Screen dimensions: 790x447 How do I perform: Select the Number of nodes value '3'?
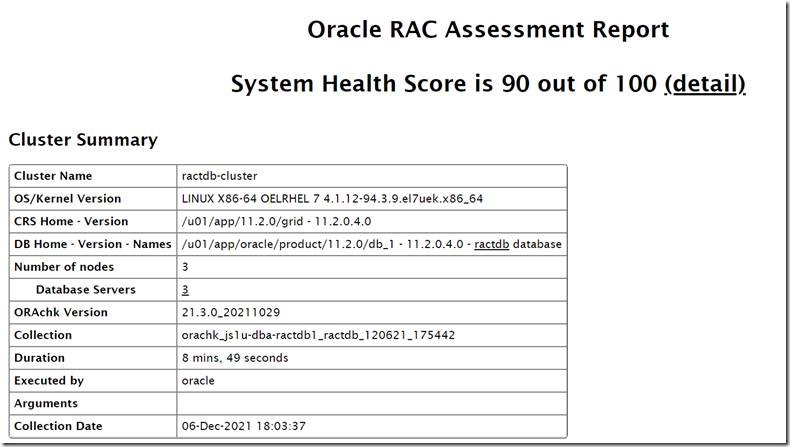point(185,267)
